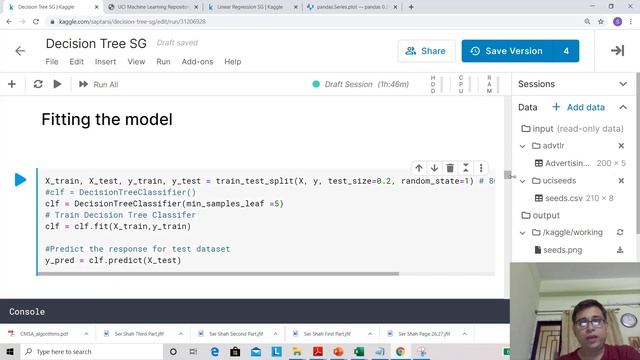Open the Run menu
The height and width of the screenshot is (360, 640).
[x=163, y=62]
